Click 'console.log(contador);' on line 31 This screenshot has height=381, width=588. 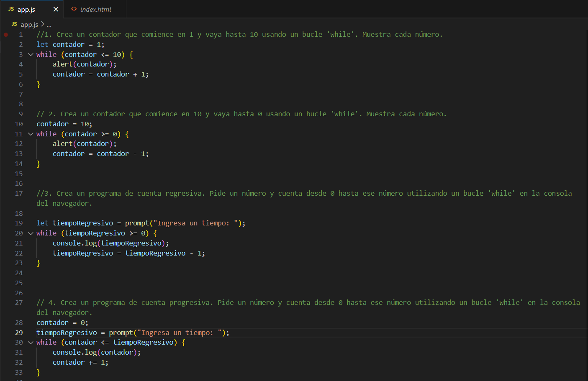pos(97,353)
